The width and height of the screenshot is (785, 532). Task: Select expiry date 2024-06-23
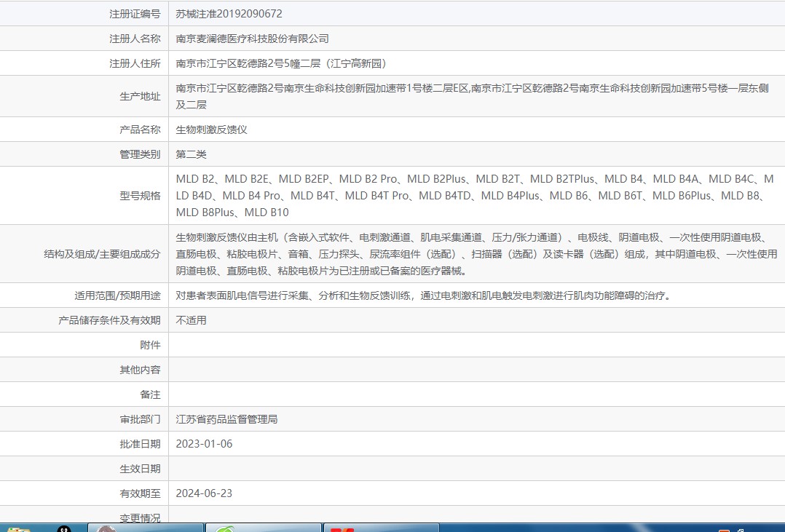pyautogui.click(x=204, y=493)
